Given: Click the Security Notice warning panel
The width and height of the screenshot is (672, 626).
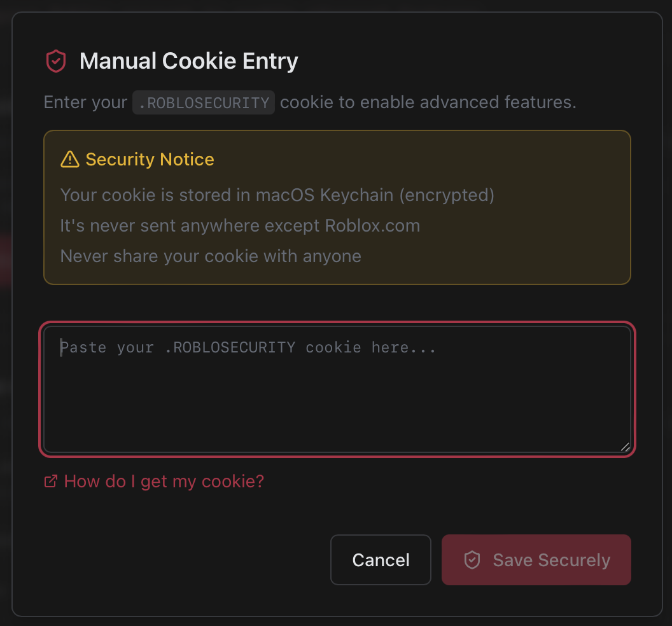Looking at the screenshot, I should coord(337,207).
